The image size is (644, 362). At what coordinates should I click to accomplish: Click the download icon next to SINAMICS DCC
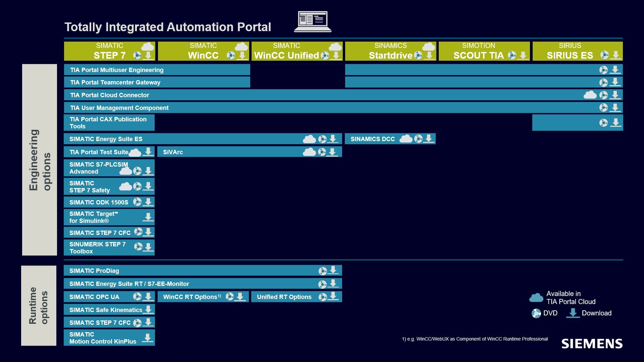(x=428, y=139)
